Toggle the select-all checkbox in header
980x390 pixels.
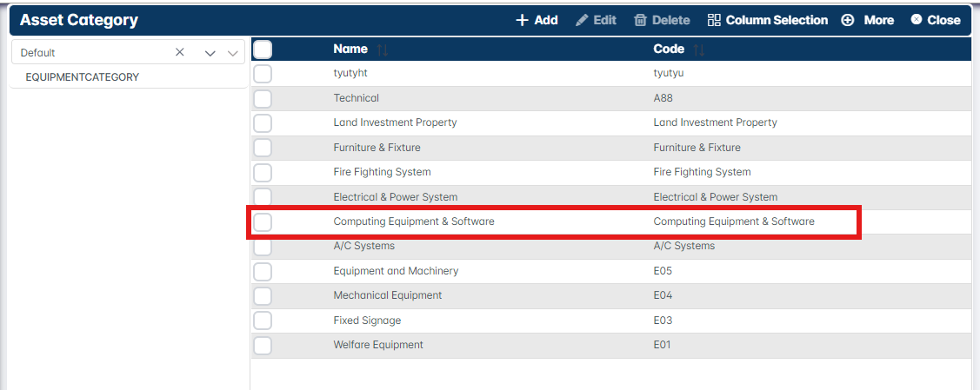[263, 49]
